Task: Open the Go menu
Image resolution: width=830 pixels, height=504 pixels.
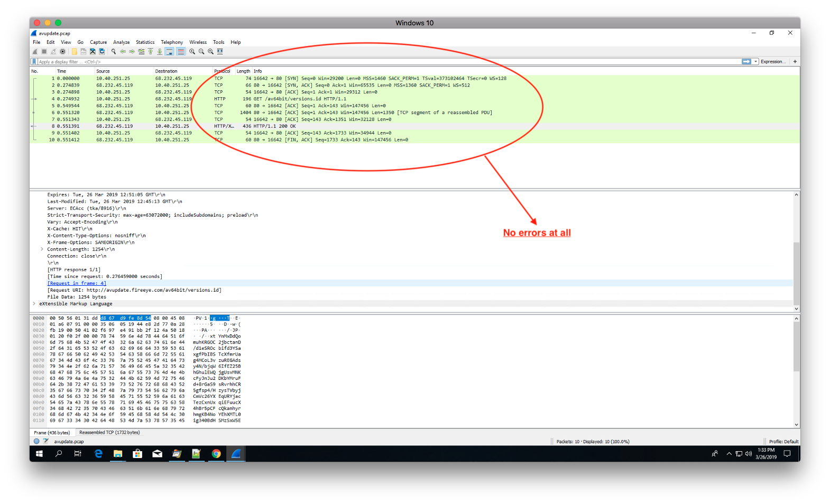Action: pos(80,42)
